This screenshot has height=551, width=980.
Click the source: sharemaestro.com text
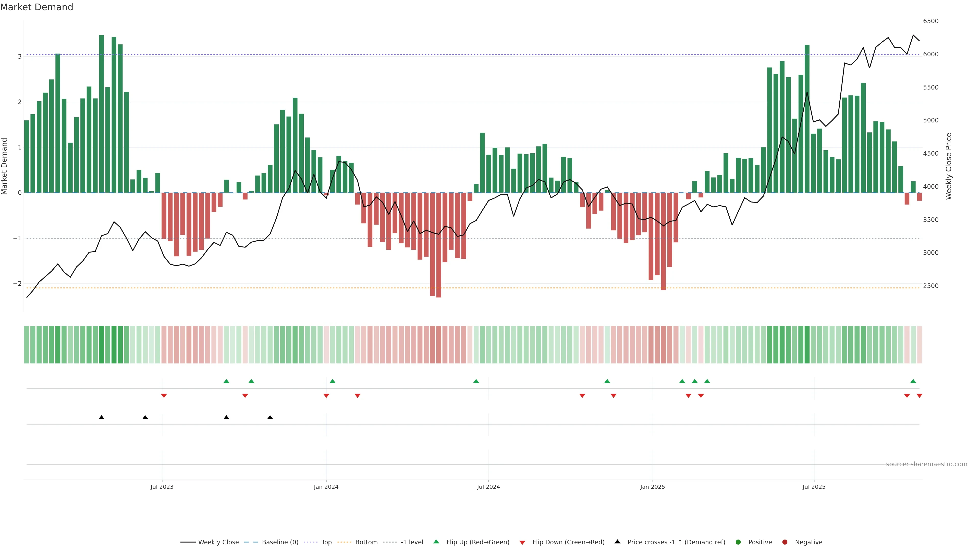point(926,464)
